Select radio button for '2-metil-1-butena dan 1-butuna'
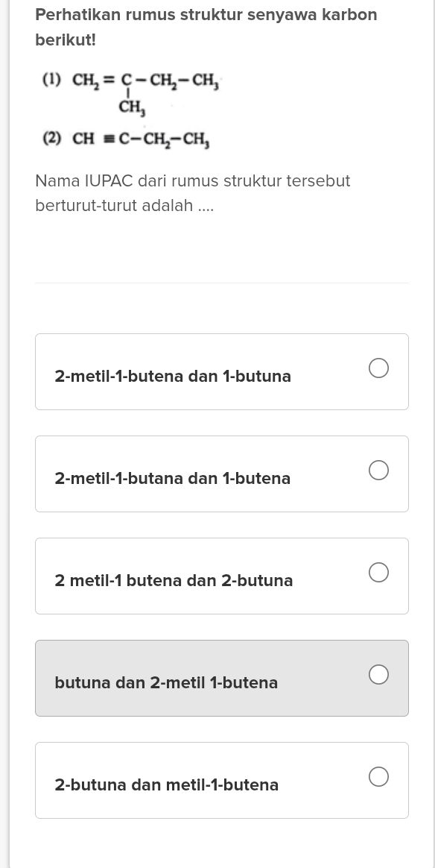Screen dimensions: 435x868 (378, 368)
